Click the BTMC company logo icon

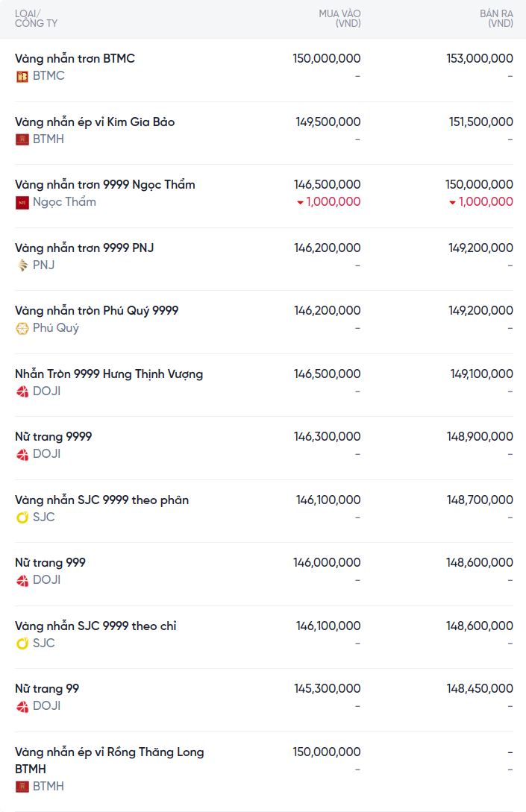(22, 76)
